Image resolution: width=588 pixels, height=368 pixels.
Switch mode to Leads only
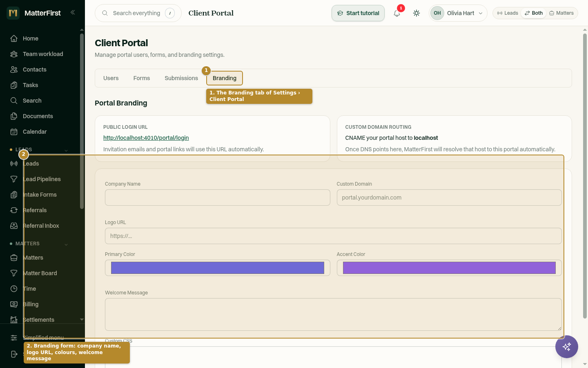(x=508, y=13)
